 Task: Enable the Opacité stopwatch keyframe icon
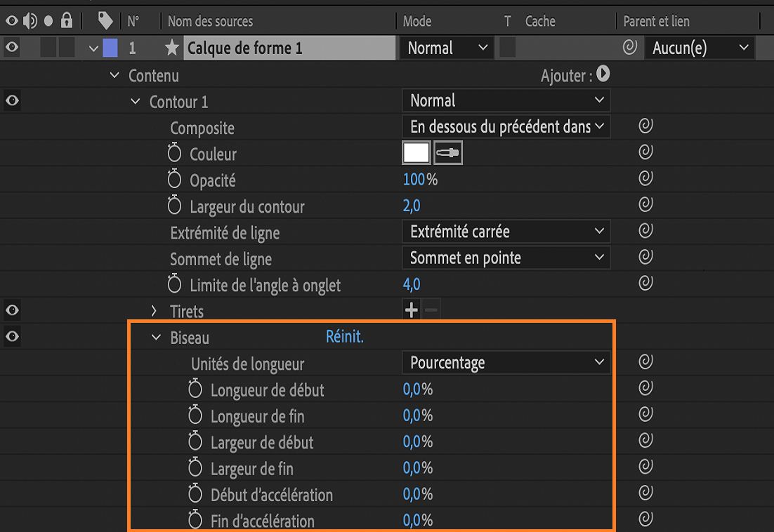[175, 180]
